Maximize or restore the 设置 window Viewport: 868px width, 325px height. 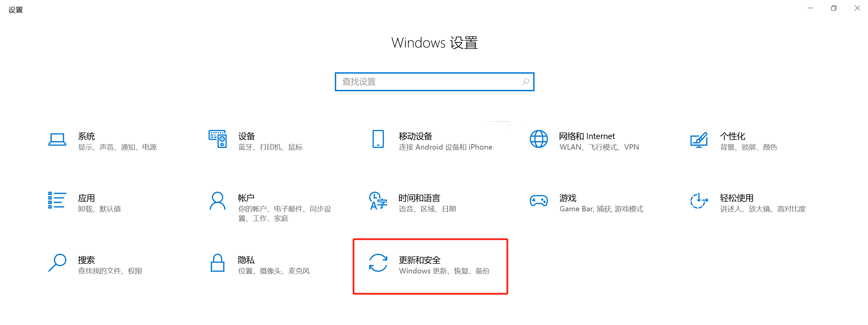click(x=834, y=8)
